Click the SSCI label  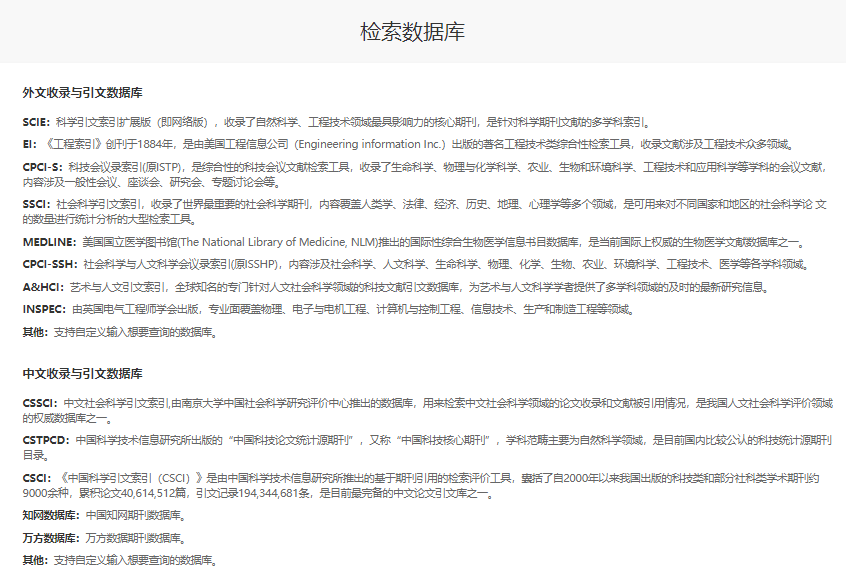(36, 204)
